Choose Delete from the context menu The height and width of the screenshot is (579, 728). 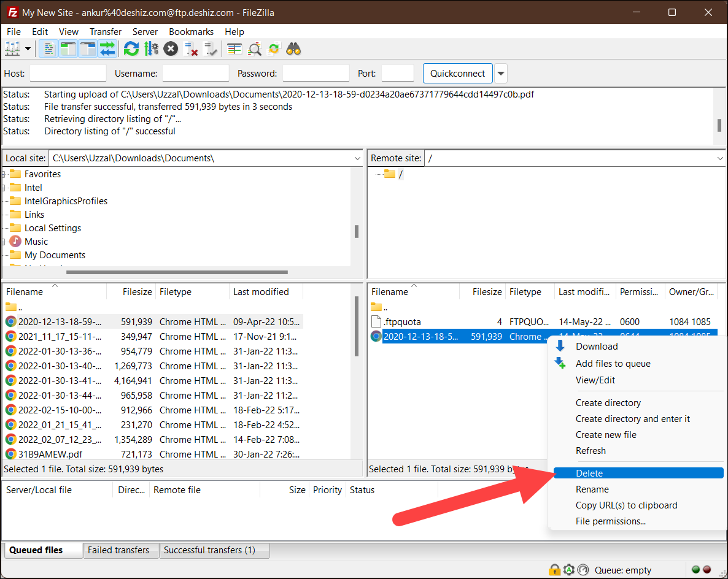(x=638, y=473)
